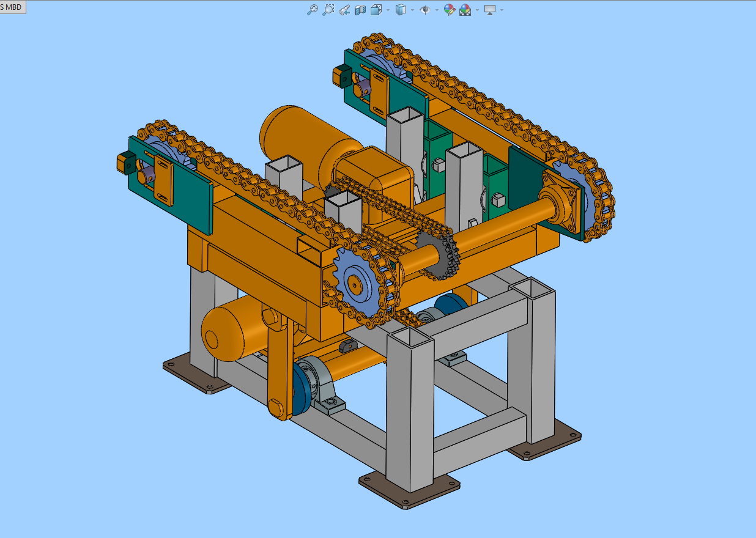Switch to the MBD tab
Image resolution: width=756 pixels, height=538 pixels.
(x=12, y=7)
